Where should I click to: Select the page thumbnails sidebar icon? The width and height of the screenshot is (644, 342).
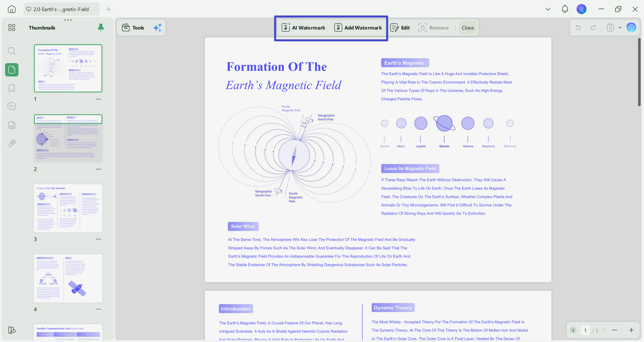click(x=12, y=70)
